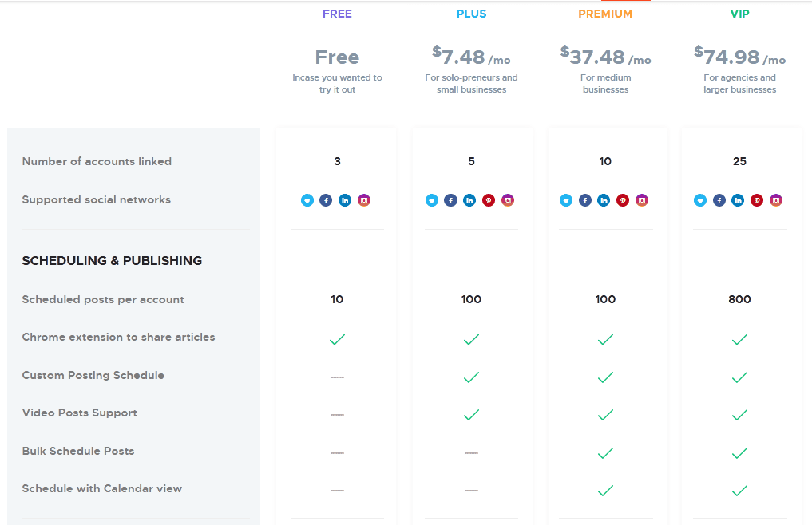Click the VIP plan label
The height and width of the screenshot is (525, 812).
click(739, 14)
